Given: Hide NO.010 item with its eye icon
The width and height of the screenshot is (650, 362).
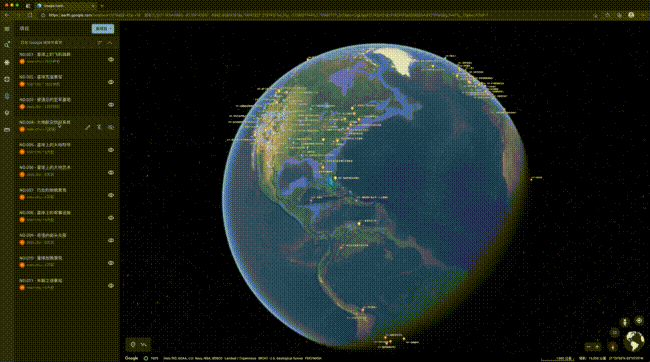Looking at the screenshot, I should click(111, 263).
